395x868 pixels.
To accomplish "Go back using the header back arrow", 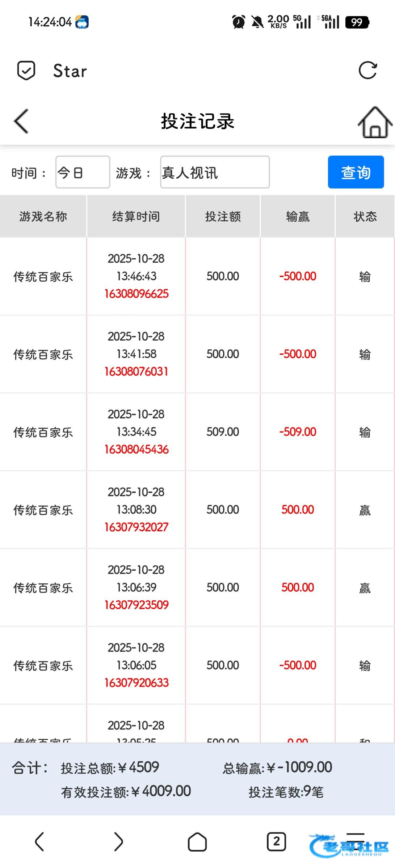I will point(21,121).
